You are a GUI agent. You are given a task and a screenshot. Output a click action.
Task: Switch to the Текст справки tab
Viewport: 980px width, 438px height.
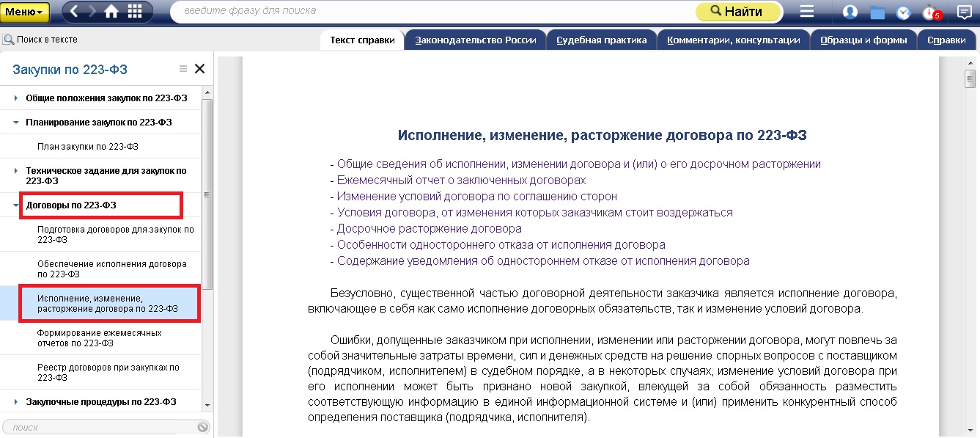tap(362, 40)
